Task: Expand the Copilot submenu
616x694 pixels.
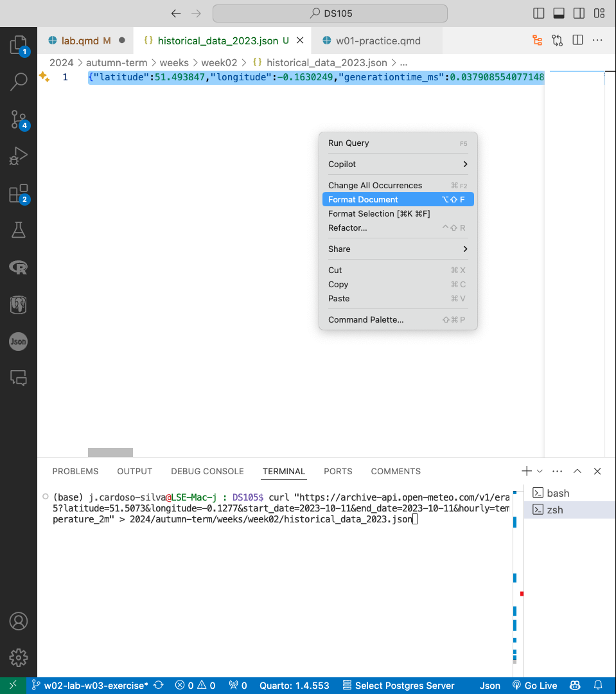Action: [x=398, y=165]
